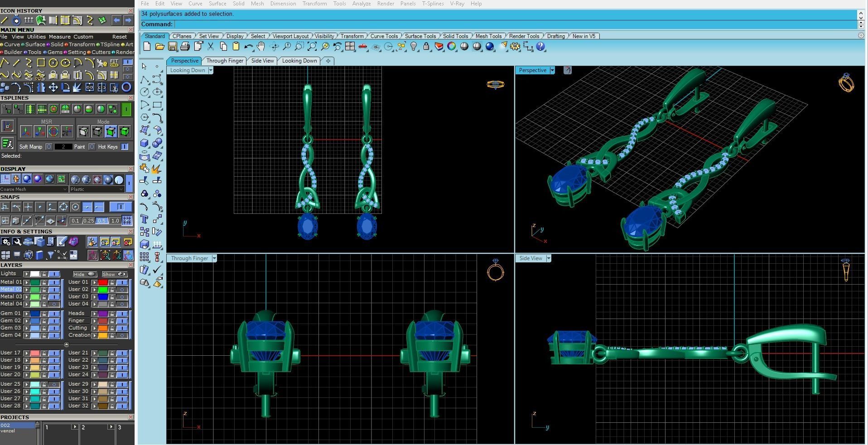Open the Side View viewport dropdown

click(x=549, y=258)
